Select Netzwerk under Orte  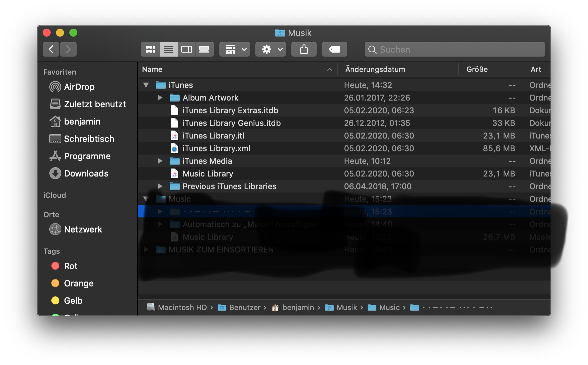coord(76,229)
